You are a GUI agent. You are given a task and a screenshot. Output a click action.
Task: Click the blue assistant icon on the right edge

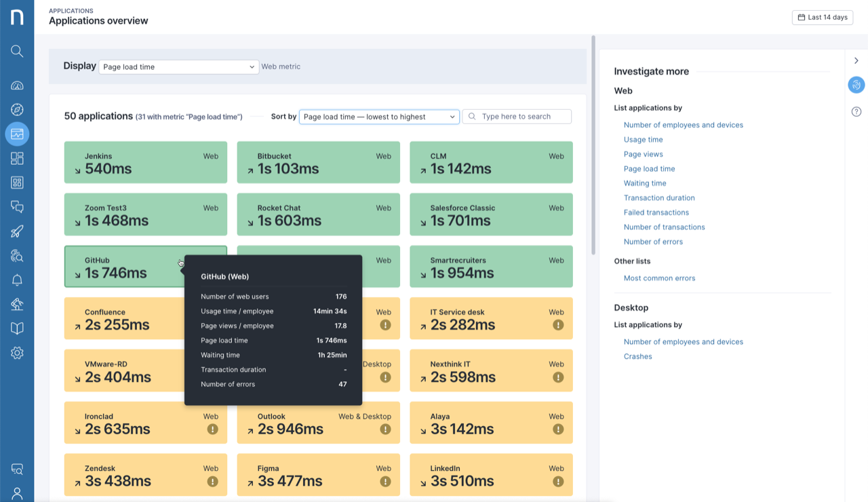[x=856, y=85]
